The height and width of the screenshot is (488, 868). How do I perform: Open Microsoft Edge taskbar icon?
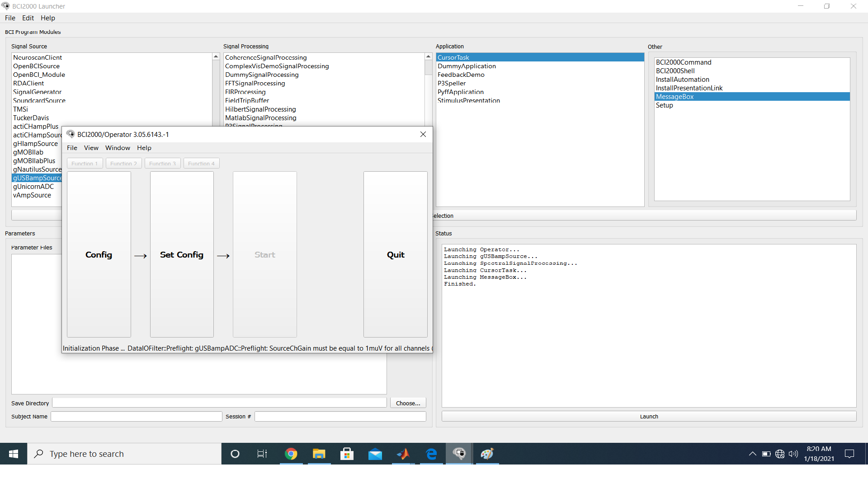(x=431, y=454)
